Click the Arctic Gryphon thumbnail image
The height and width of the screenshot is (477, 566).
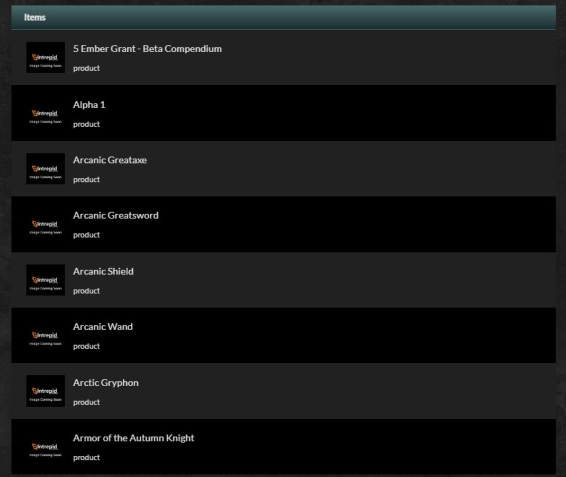coord(45,391)
